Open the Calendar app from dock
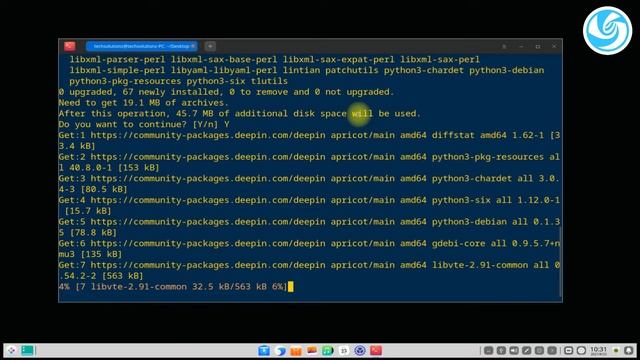Viewport: 640px width, 360px height. pos(344,350)
